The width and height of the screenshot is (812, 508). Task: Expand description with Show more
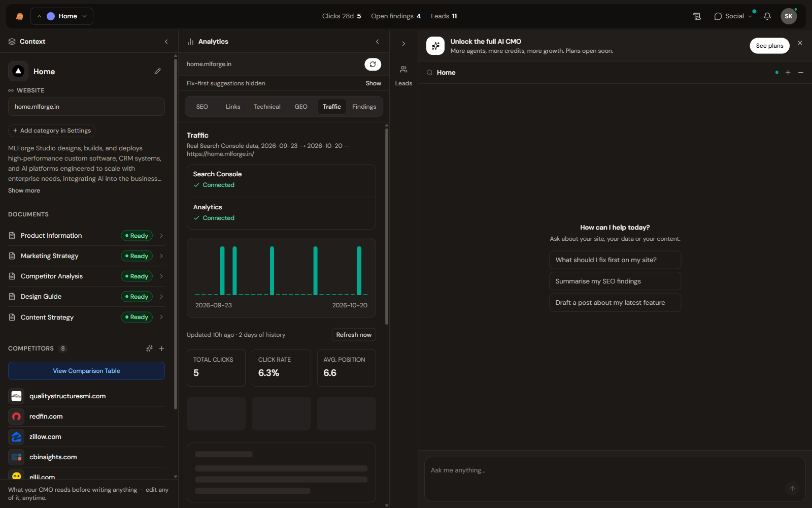tap(24, 190)
